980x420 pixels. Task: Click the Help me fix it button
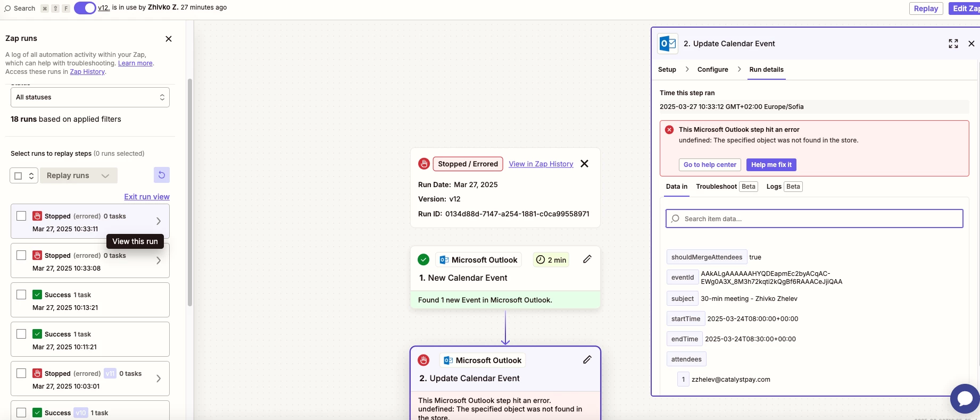(771, 165)
